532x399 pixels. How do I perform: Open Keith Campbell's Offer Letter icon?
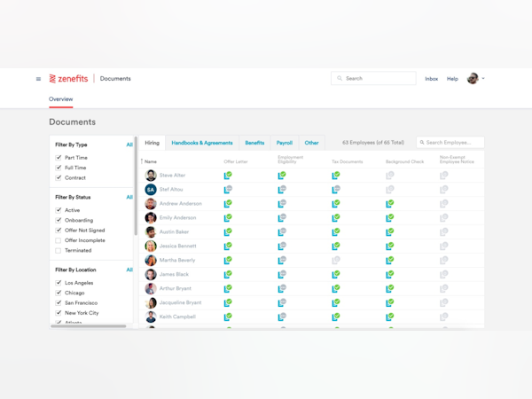(228, 317)
